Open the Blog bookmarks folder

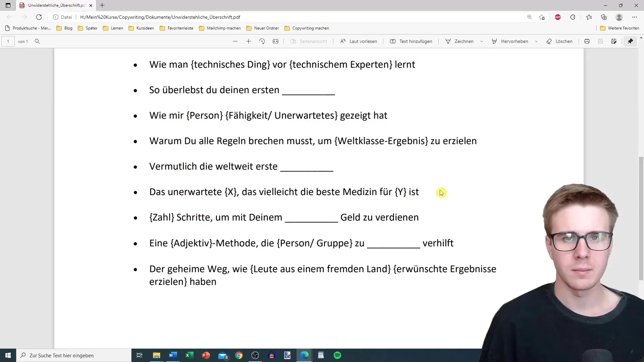[x=64, y=28]
